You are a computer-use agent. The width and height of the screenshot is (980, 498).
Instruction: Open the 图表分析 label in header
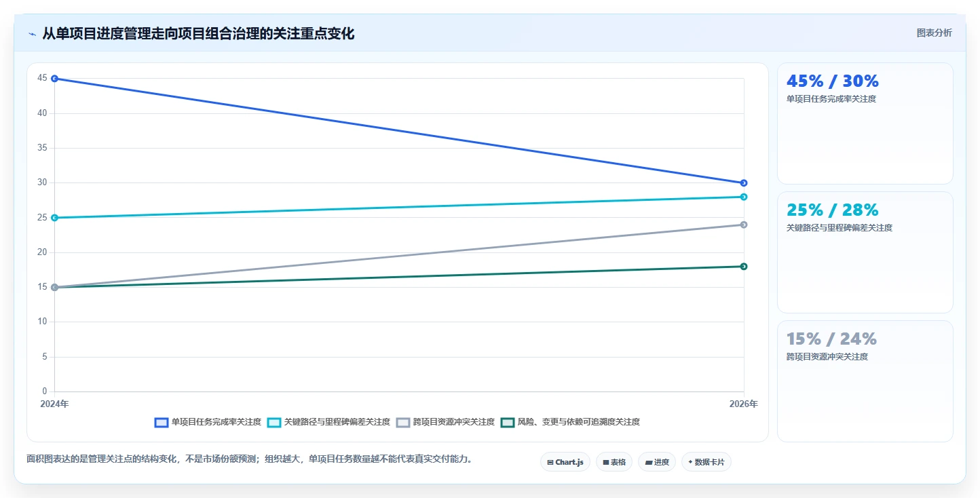pos(934,33)
